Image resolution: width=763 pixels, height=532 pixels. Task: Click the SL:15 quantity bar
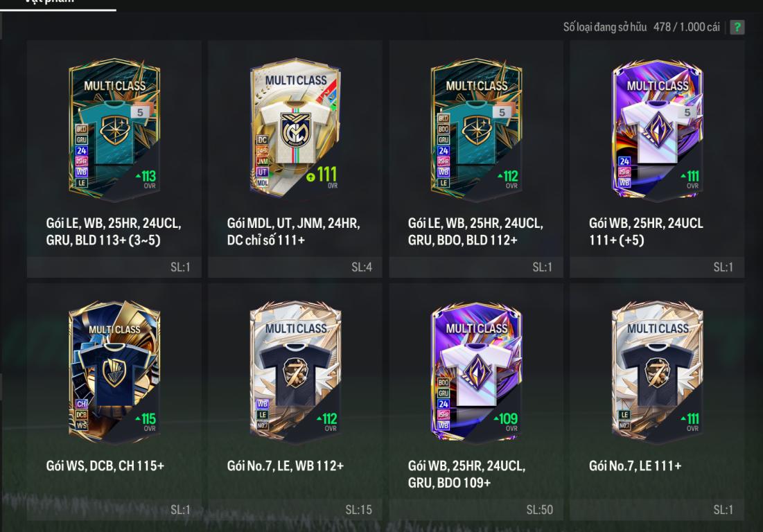(295, 510)
